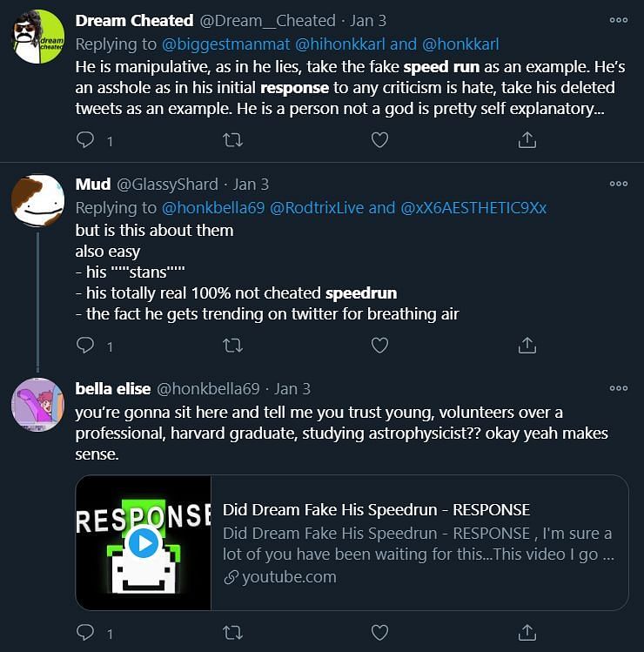This screenshot has width=644, height=652.
Task: Reply to bella elise's tweet
Action: [85, 633]
